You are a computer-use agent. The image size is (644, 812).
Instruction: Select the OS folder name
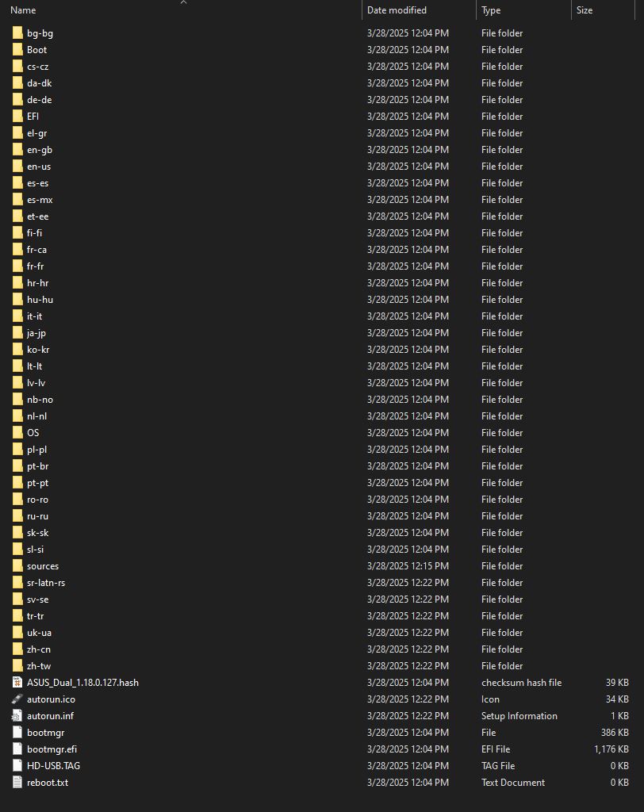pyautogui.click(x=33, y=433)
